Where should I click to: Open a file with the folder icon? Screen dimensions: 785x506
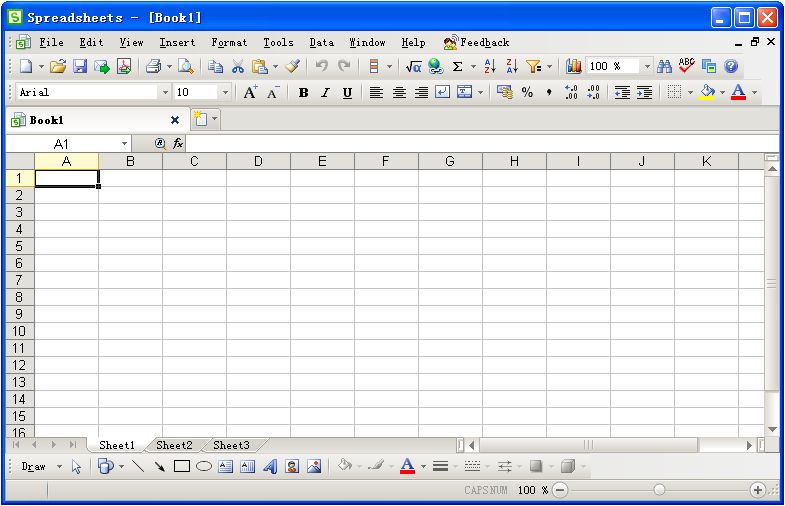58,66
